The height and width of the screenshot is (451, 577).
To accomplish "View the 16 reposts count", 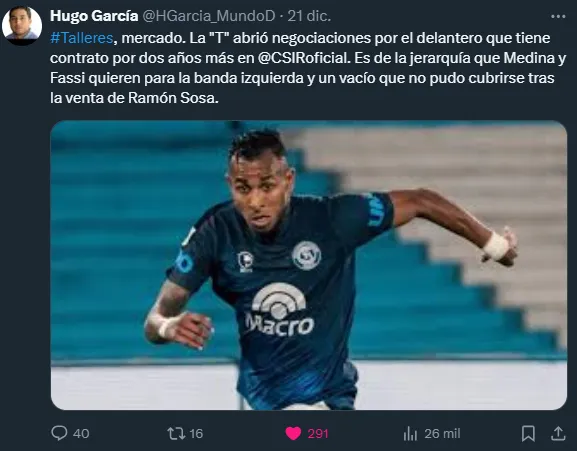I will [x=196, y=433].
